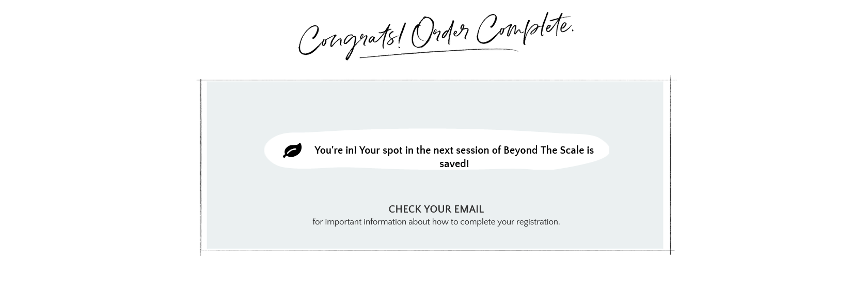Click the black leaf icon
The width and height of the screenshot is (868, 285).
[x=292, y=151]
